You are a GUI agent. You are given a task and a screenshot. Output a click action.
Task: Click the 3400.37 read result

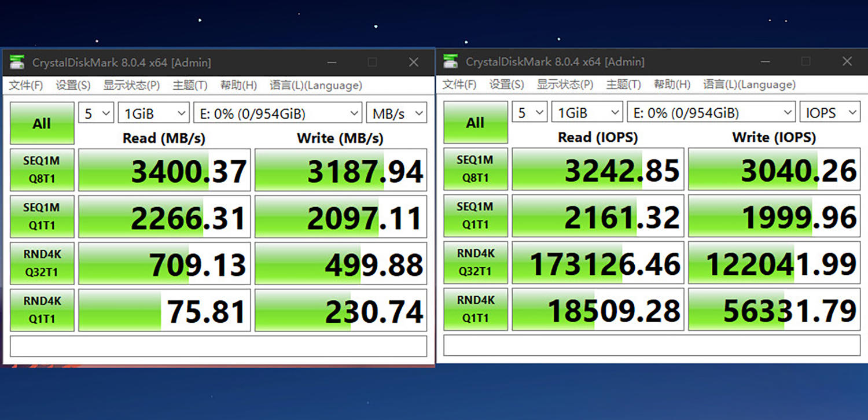pos(164,170)
